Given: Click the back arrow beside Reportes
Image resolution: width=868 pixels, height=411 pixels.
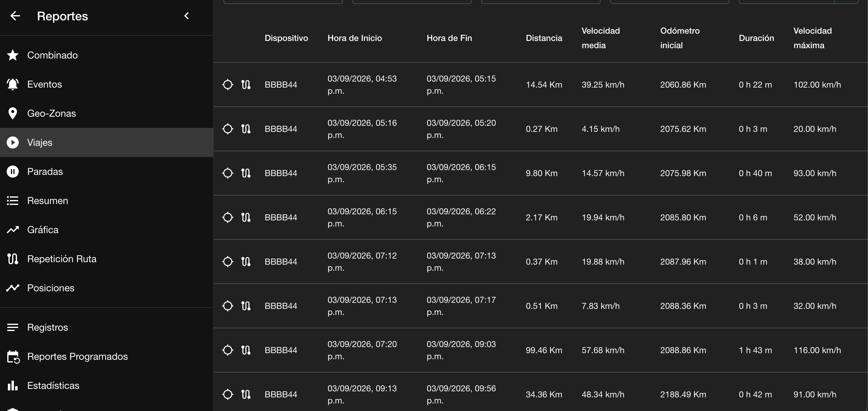Looking at the screenshot, I should [x=15, y=16].
